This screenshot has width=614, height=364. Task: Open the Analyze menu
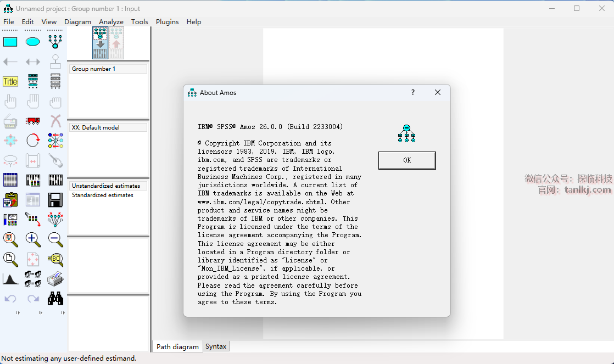tap(111, 22)
